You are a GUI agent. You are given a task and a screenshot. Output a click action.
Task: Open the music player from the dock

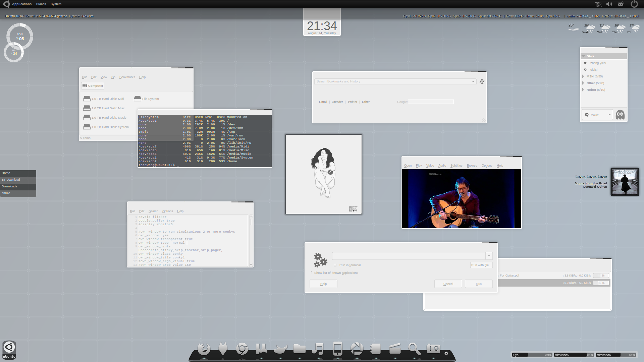point(318,349)
